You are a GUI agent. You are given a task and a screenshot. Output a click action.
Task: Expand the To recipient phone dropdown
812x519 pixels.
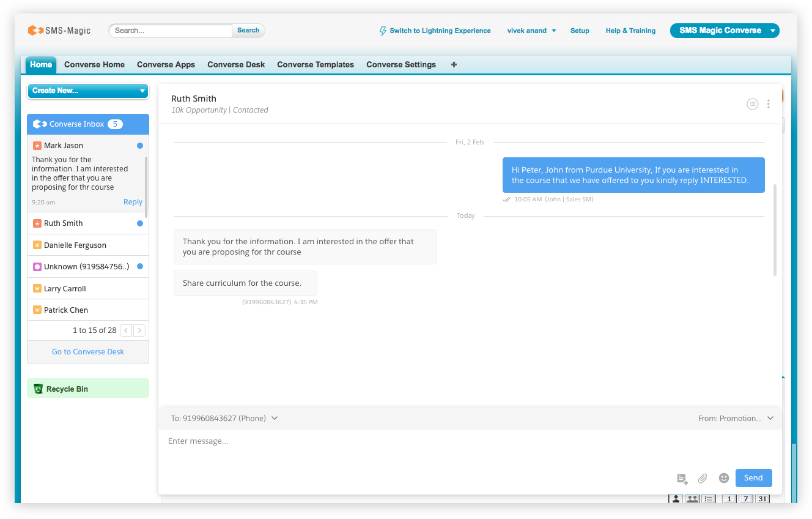point(224,419)
